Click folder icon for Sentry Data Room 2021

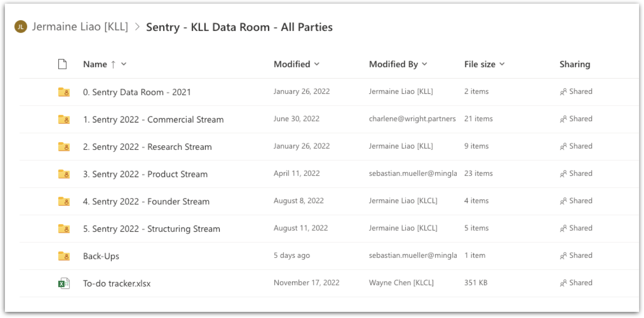coord(64,92)
